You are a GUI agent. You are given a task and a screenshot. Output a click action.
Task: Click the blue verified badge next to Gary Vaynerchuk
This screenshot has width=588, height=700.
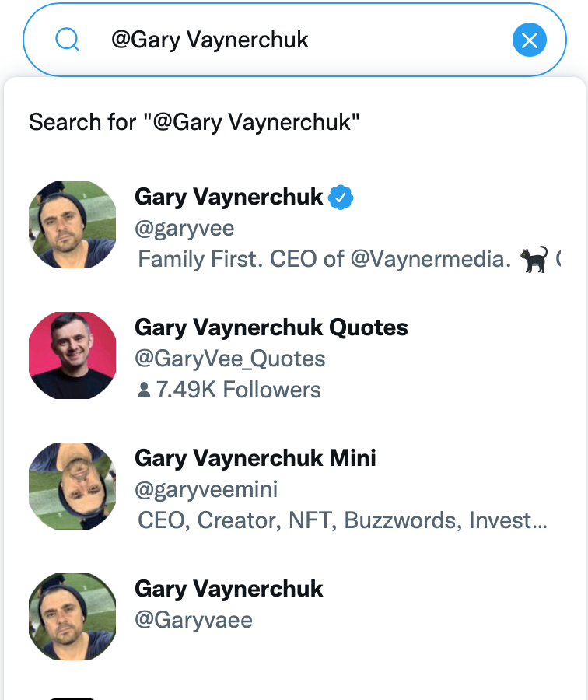point(341,198)
